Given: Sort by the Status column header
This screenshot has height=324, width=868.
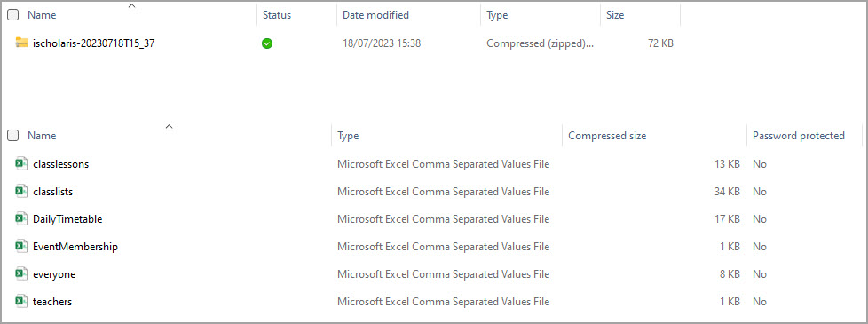Looking at the screenshot, I should click(277, 15).
